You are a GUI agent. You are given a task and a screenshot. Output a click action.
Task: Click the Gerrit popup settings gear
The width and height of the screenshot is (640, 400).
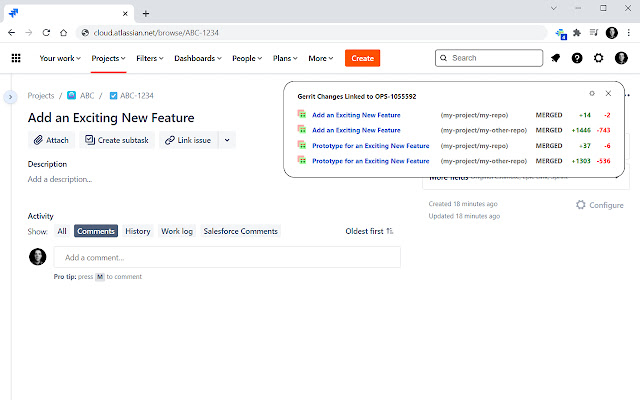click(592, 93)
